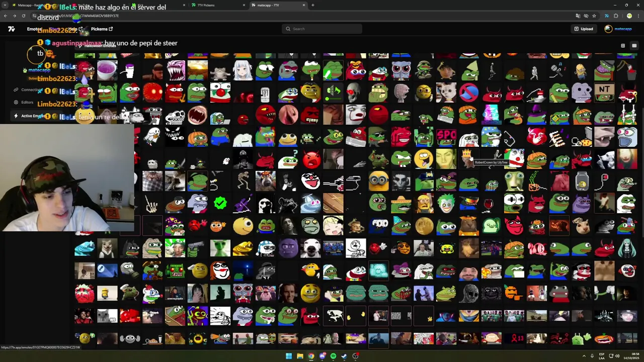Go back in the browser
644x362 pixels.
5,16
